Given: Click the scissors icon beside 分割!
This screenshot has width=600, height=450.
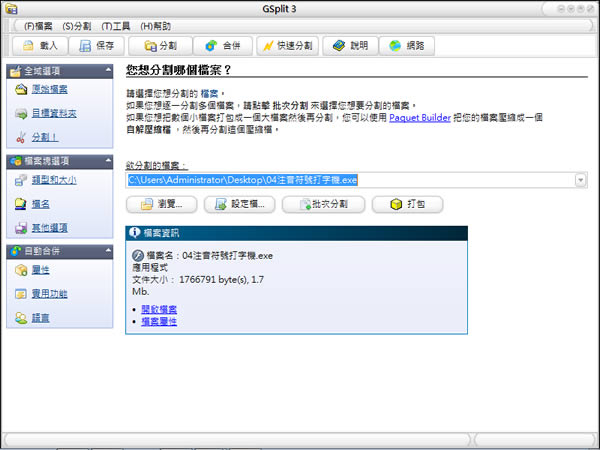Looking at the screenshot, I should point(21,137).
